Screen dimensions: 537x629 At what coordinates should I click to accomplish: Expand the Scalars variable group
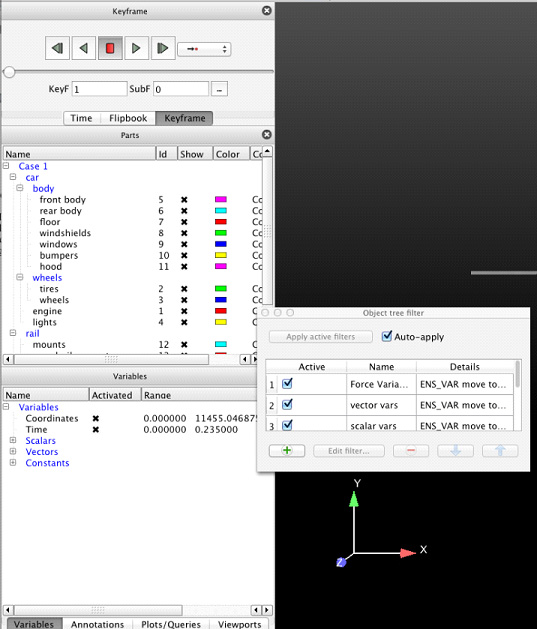[13, 440]
